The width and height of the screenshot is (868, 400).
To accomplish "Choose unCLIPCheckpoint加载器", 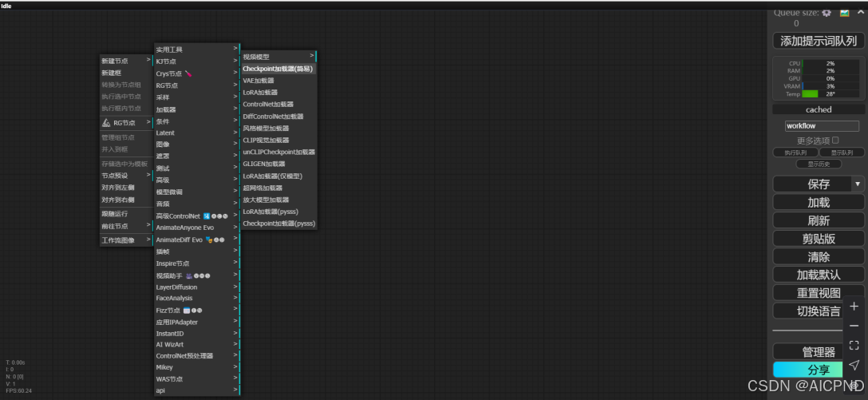I will [278, 152].
